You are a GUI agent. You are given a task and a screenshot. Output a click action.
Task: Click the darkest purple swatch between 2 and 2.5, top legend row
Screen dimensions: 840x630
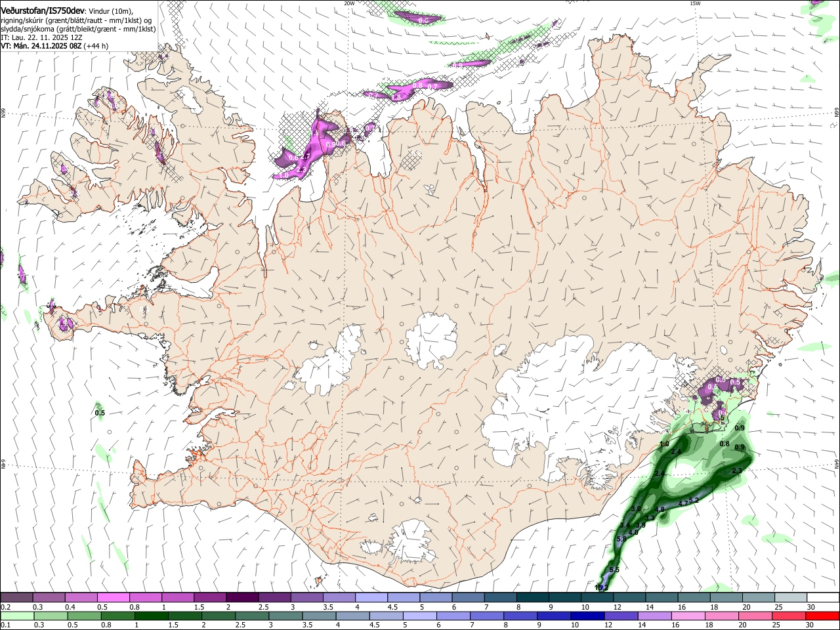(242, 598)
